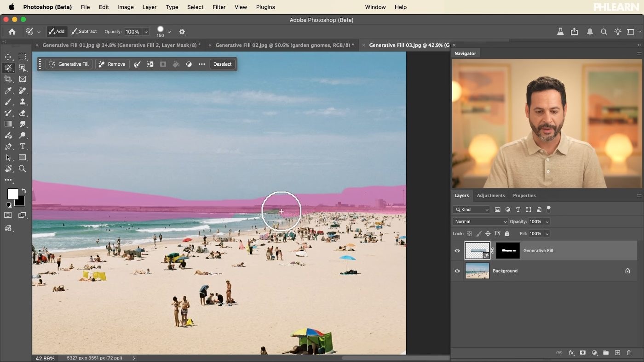The height and width of the screenshot is (362, 644).
Task: Open the layer Fill dropdown arrow
Action: coord(547,234)
